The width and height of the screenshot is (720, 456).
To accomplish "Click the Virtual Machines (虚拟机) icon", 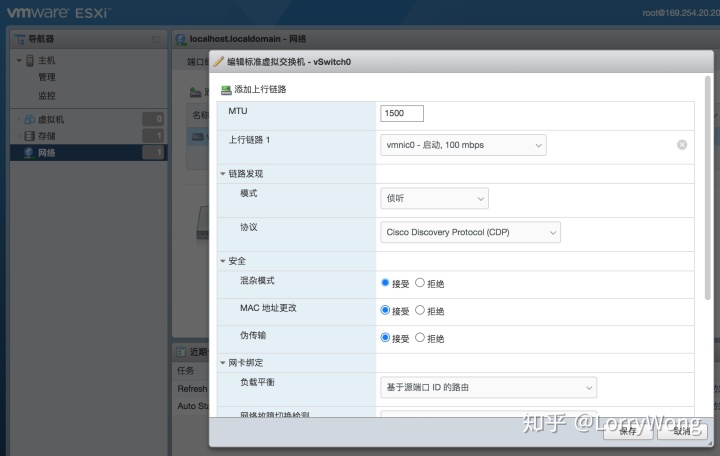I will tap(29, 119).
